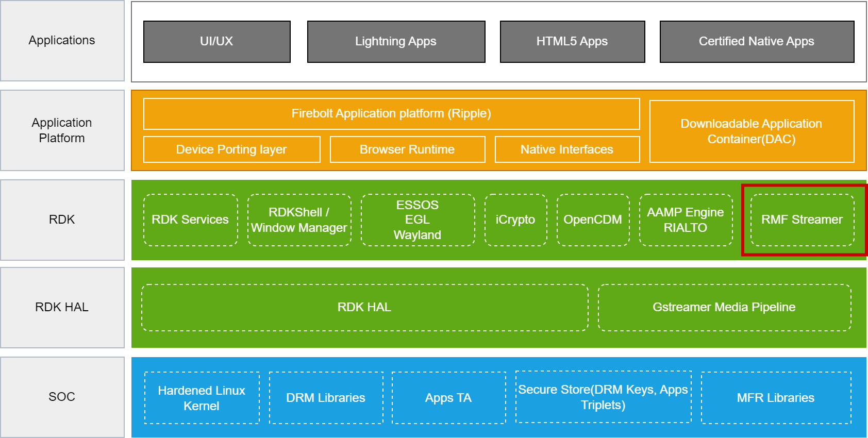Select the Hardened Linux Kernel box
The width and height of the screenshot is (868, 438).
(202, 398)
